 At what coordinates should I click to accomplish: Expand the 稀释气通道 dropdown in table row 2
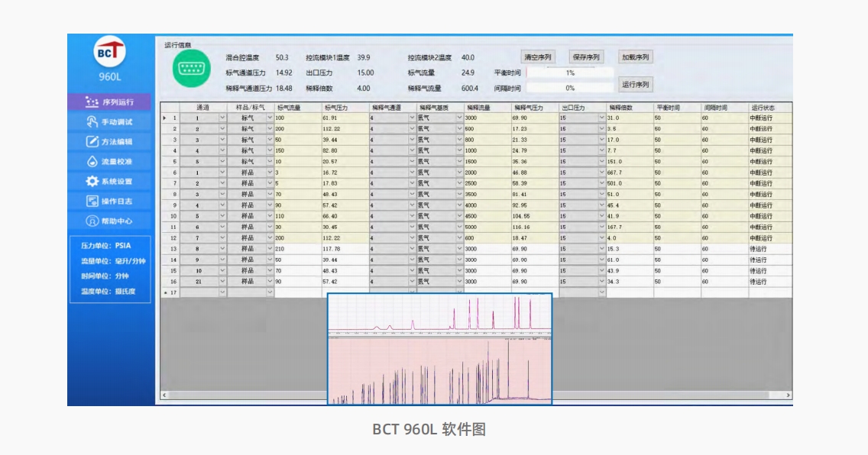(x=413, y=129)
